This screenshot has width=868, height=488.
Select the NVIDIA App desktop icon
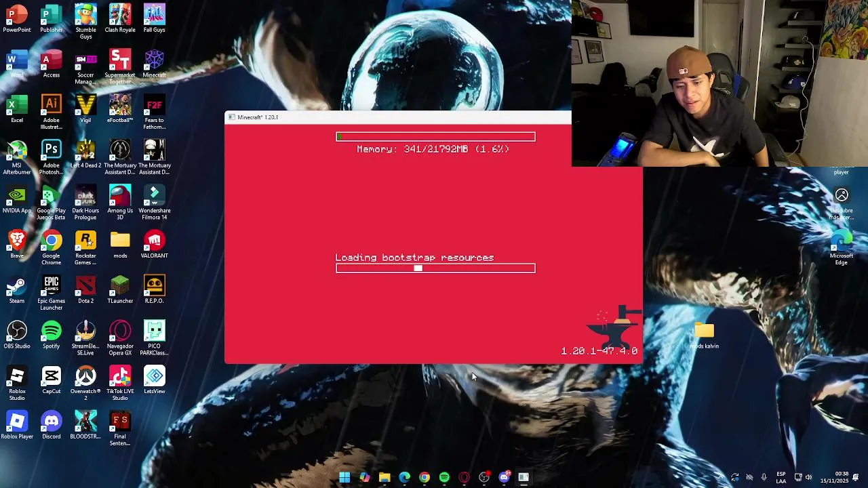pyautogui.click(x=17, y=199)
